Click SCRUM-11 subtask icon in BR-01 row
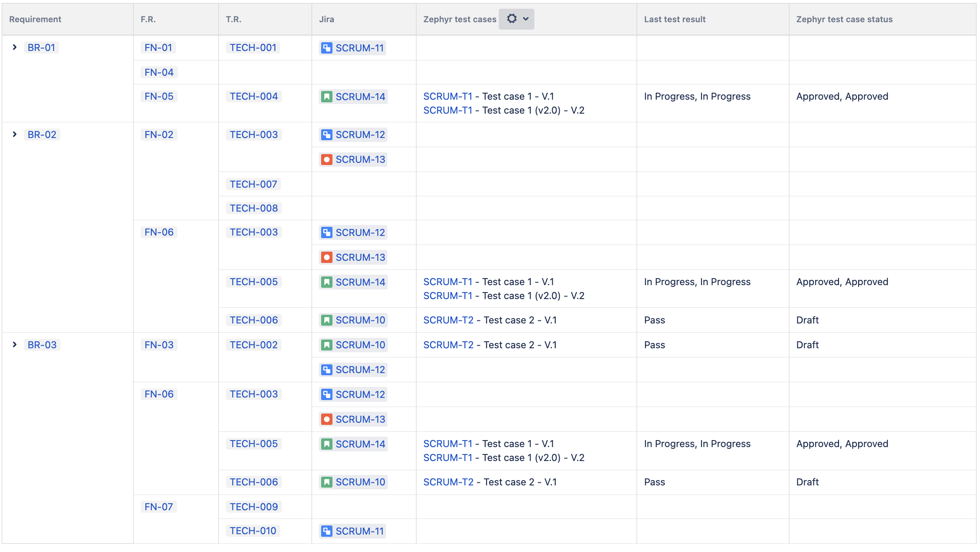Image resolution: width=980 pixels, height=552 pixels. coord(326,48)
